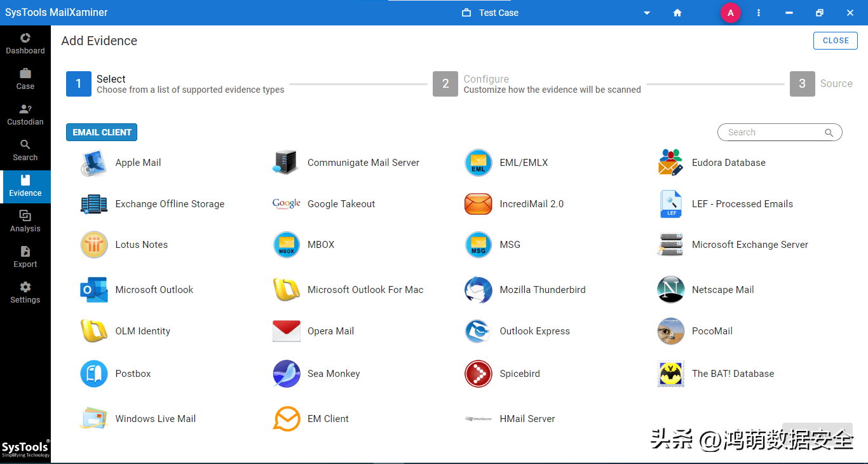
Task: Go to Export in sidebar
Action: (25, 257)
